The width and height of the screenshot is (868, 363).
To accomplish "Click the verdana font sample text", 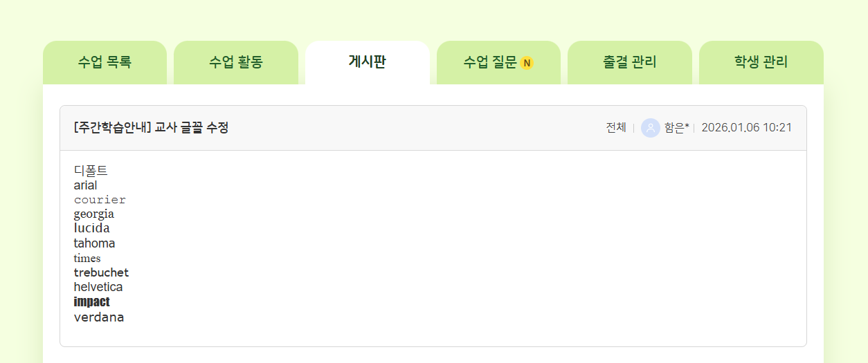I will (x=98, y=317).
